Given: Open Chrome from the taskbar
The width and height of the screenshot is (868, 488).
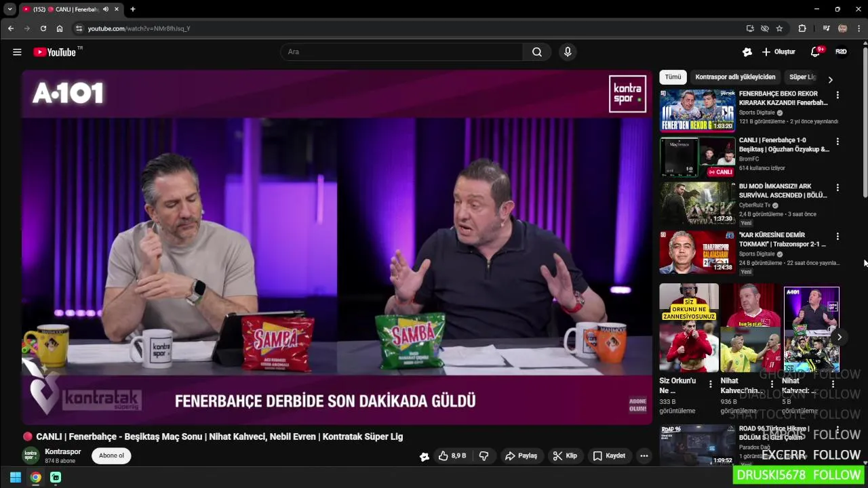Looking at the screenshot, I should pyautogui.click(x=35, y=477).
